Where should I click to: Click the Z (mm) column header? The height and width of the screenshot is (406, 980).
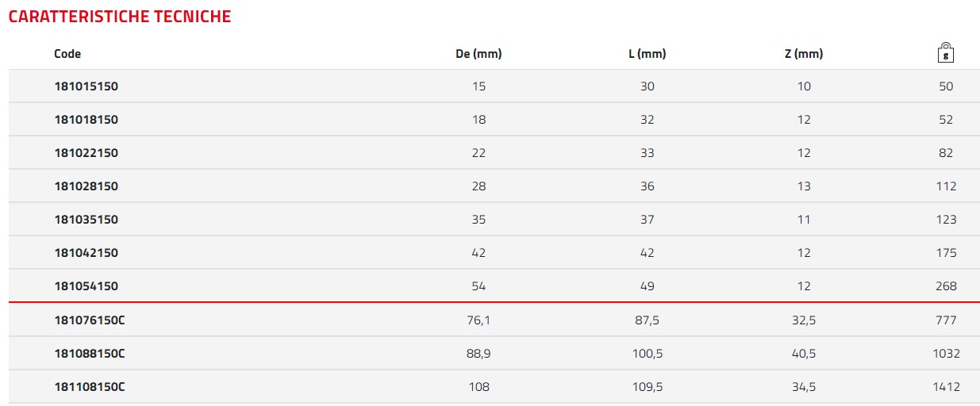803,54
